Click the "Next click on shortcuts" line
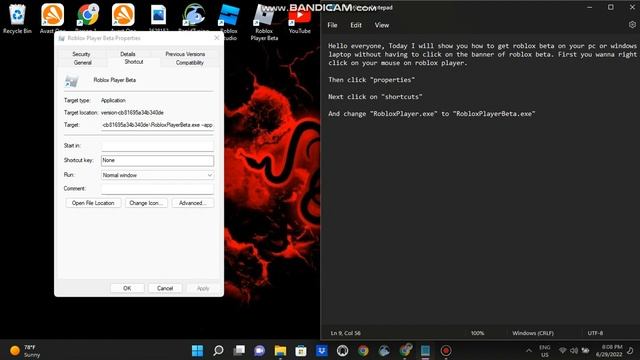This screenshot has width=640, height=360. (375, 97)
